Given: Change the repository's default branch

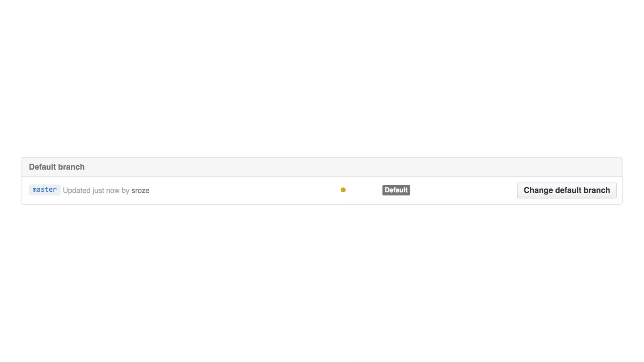Looking at the screenshot, I should click(x=567, y=190).
